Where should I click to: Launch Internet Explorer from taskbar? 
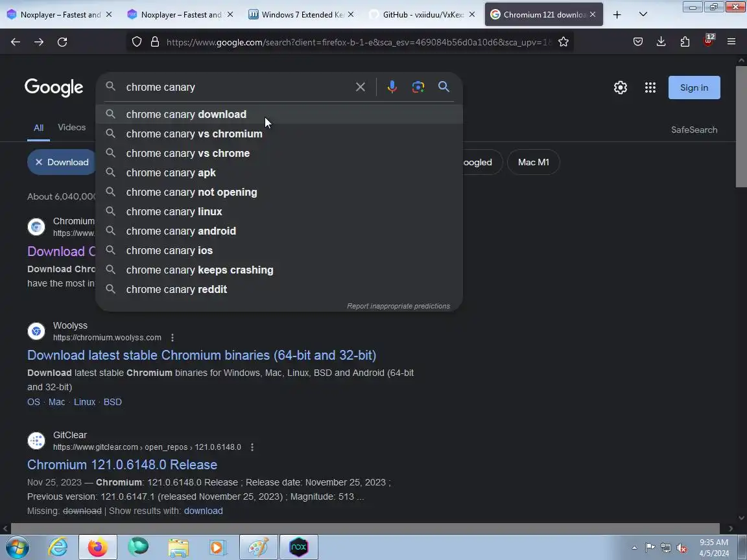[x=58, y=548]
